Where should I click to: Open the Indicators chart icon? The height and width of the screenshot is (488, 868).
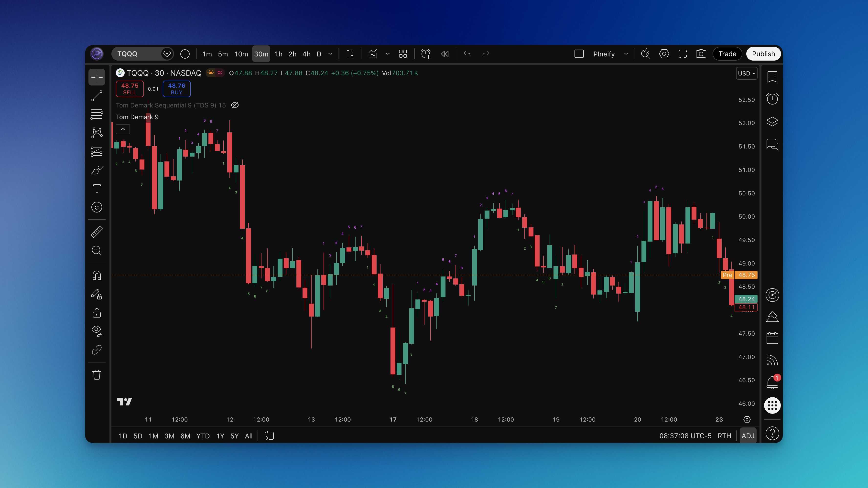click(x=373, y=54)
